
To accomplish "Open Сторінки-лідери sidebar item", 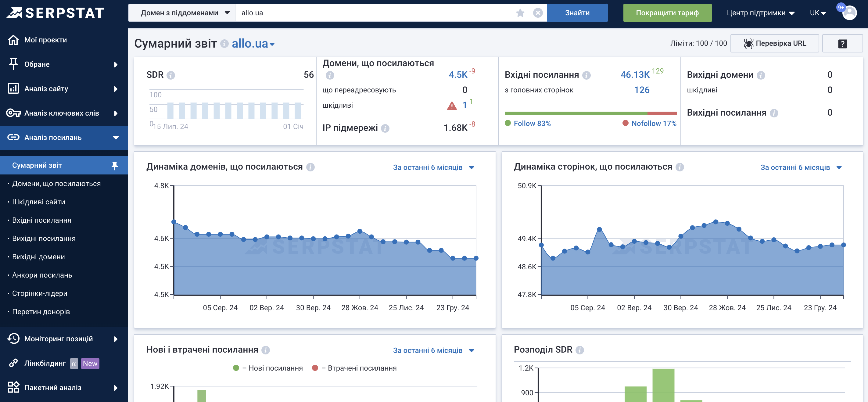I will [40, 293].
